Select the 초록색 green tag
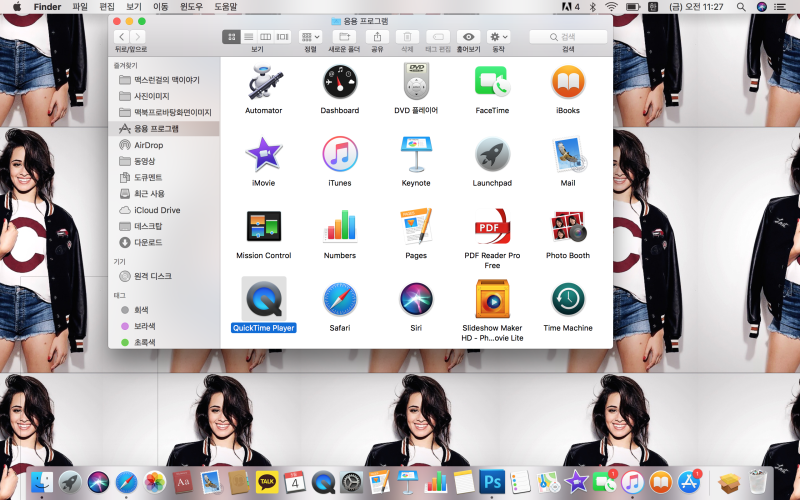This screenshot has width=800, height=500. [x=164, y=342]
